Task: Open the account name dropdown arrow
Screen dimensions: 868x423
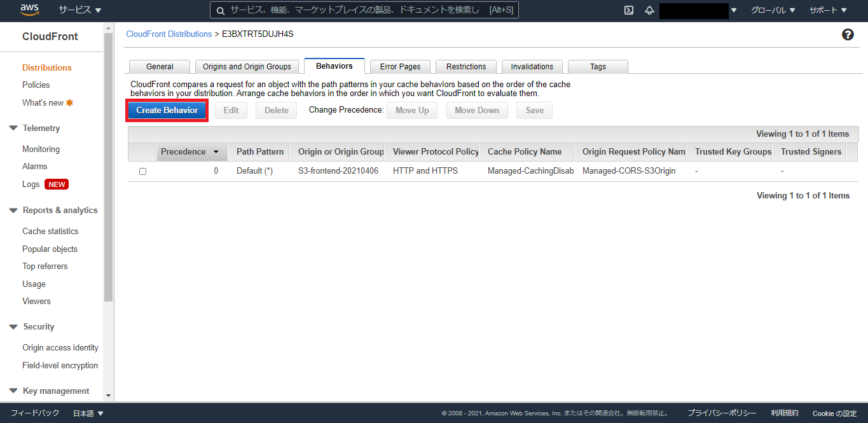Action: tap(734, 10)
